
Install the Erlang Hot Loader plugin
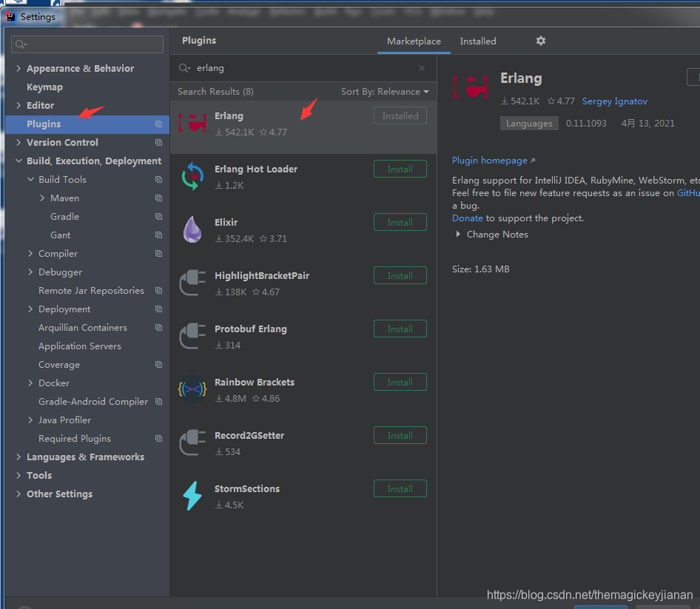point(400,169)
